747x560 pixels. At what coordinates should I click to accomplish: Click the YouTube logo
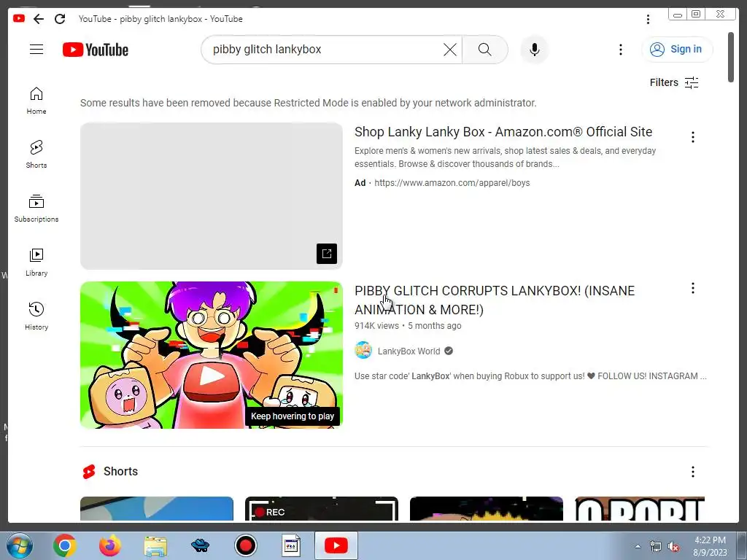click(x=96, y=50)
